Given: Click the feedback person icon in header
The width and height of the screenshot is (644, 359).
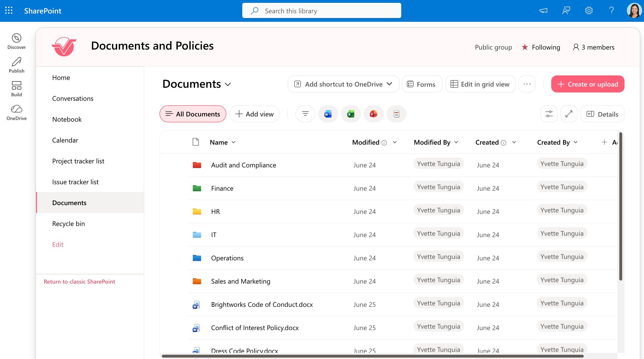Looking at the screenshot, I should pos(566,11).
